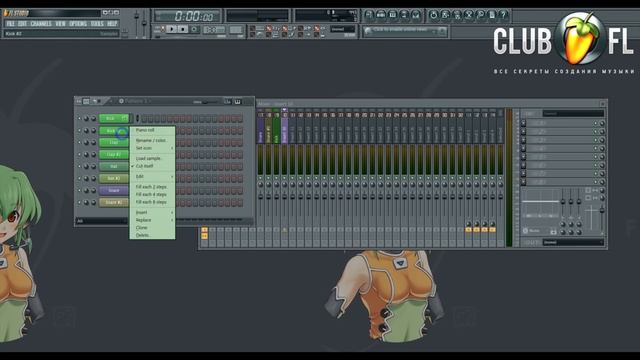The image size is (640, 360).
Task: Mute the Hat channel with its LED
Action: coord(80,167)
